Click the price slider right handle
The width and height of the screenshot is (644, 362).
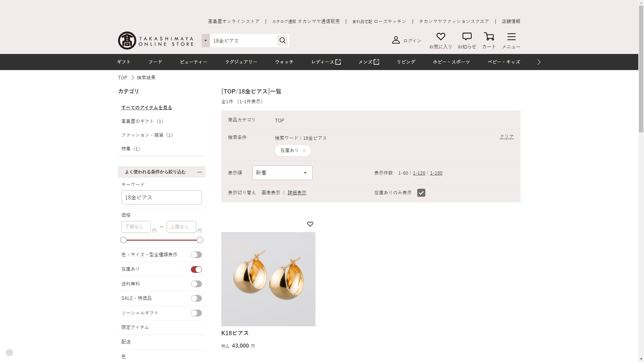pos(200,240)
